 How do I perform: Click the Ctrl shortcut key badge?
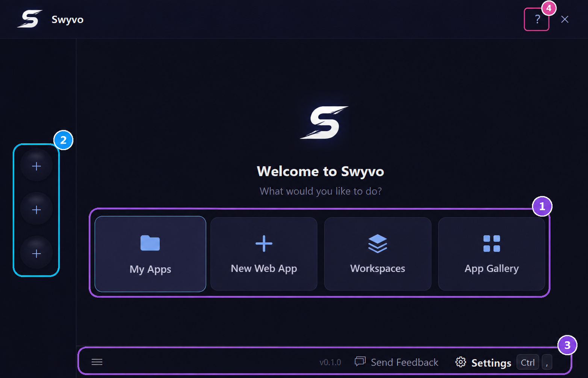pyautogui.click(x=528, y=362)
